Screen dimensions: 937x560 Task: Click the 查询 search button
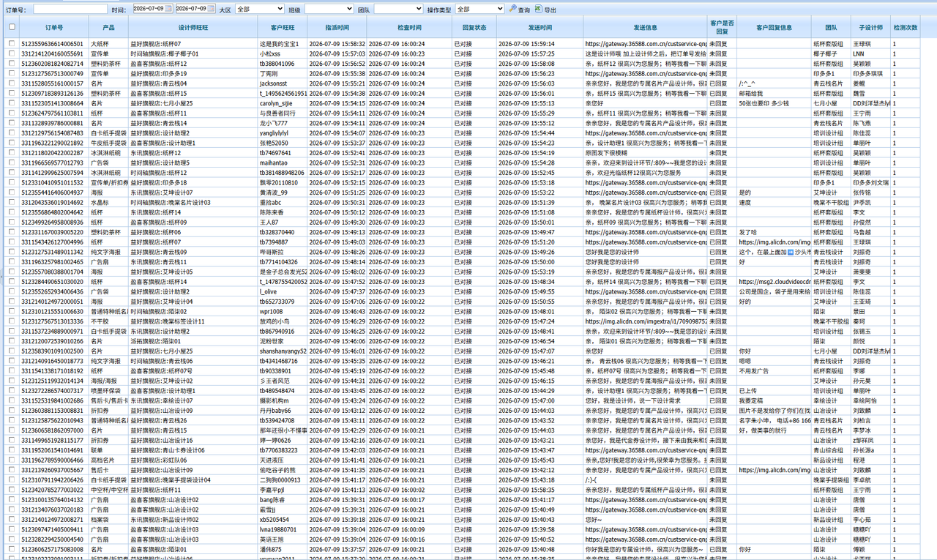(x=520, y=10)
